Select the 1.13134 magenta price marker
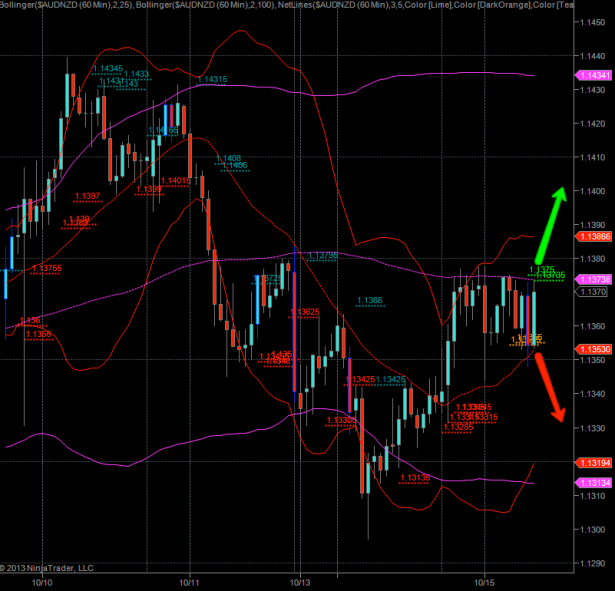This screenshot has height=591, width=615. (x=596, y=483)
